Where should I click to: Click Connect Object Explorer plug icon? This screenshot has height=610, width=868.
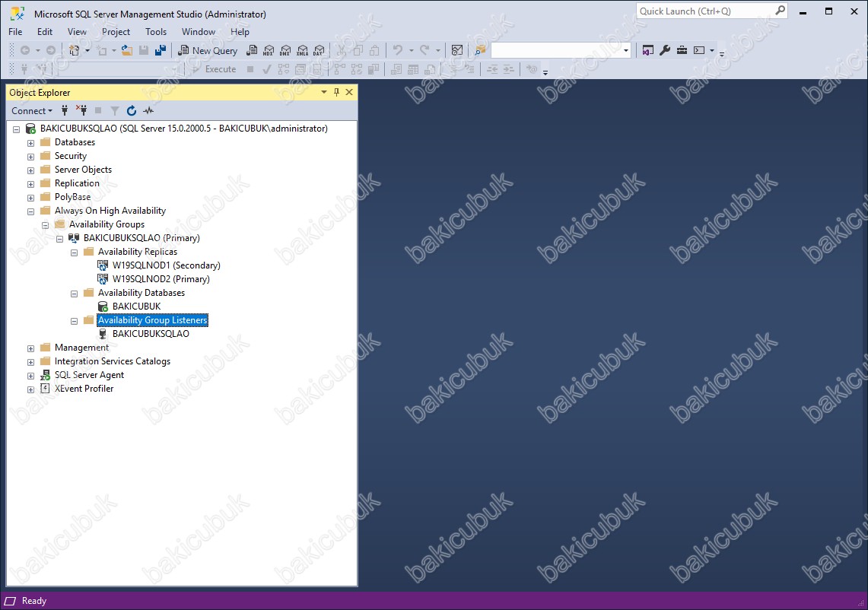click(65, 111)
